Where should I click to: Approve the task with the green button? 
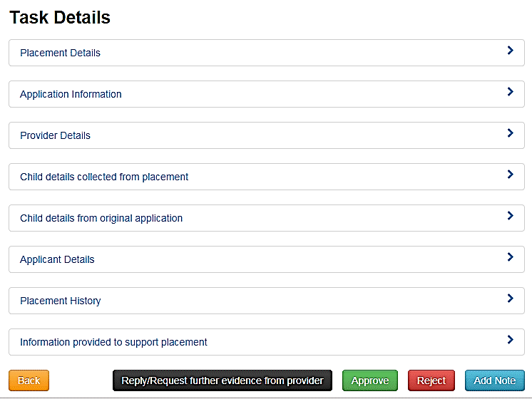(x=370, y=380)
